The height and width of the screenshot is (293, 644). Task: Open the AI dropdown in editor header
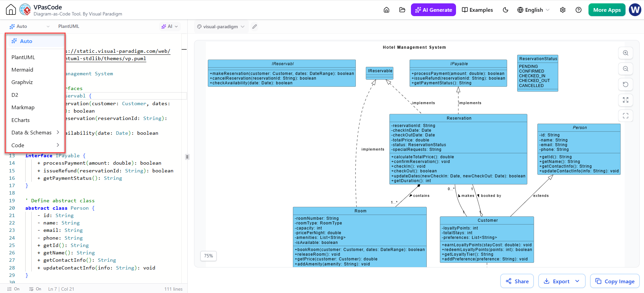pyautogui.click(x=170, y=26)
